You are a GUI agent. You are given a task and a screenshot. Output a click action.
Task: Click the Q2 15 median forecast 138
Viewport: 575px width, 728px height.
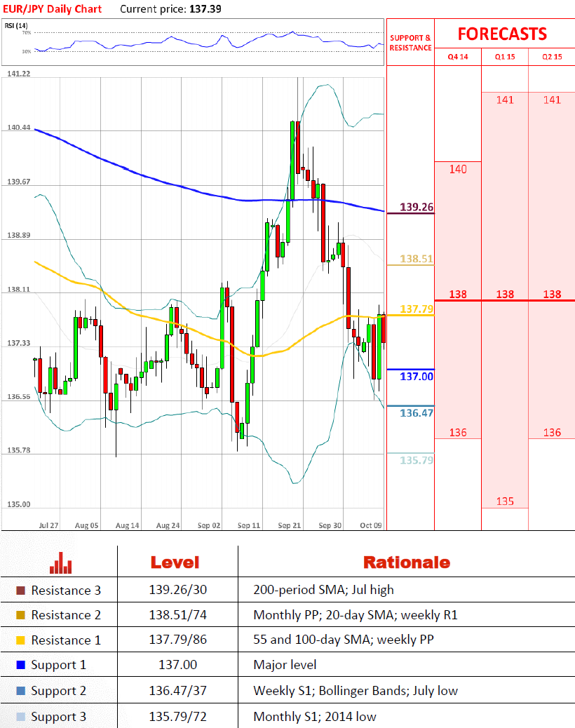tap(552, 295)
